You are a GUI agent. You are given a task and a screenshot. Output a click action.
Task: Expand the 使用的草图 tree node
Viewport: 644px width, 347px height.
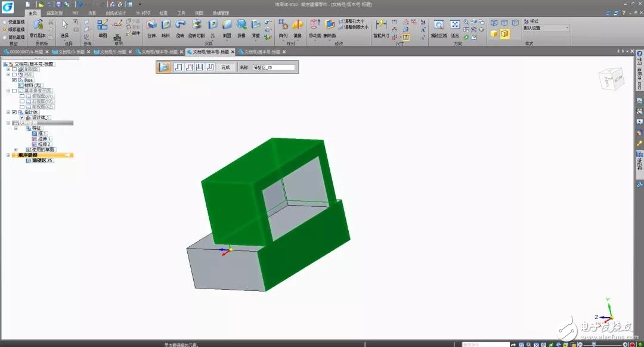[x=16, y=150]
